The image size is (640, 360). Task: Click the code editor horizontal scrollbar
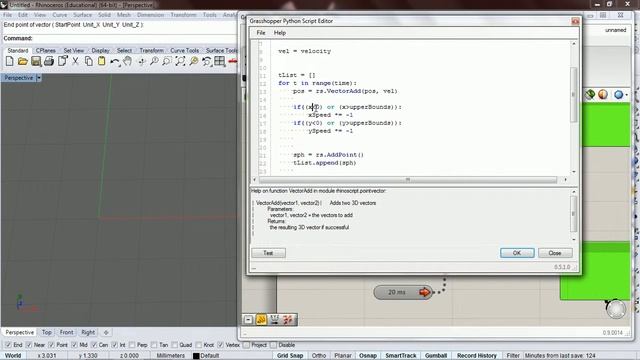(408, 180)
